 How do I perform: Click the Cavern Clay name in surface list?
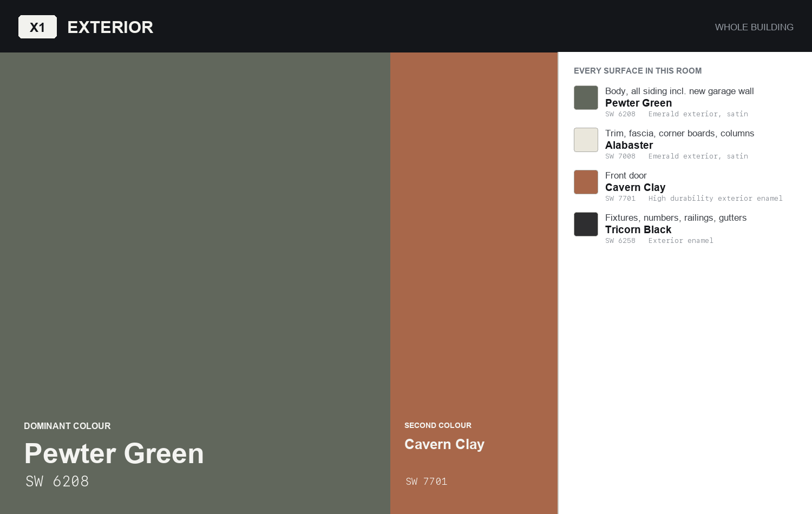tap(635, 187)
